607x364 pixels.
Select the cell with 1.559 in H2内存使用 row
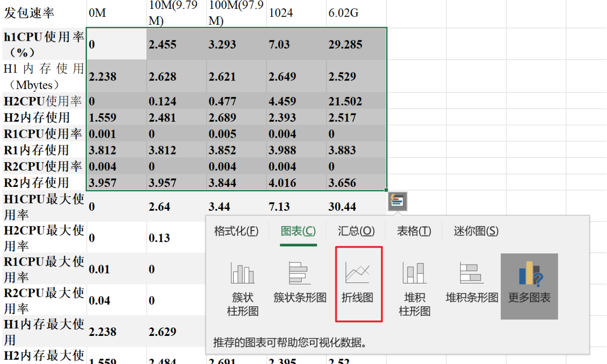[x=116, y=117]
